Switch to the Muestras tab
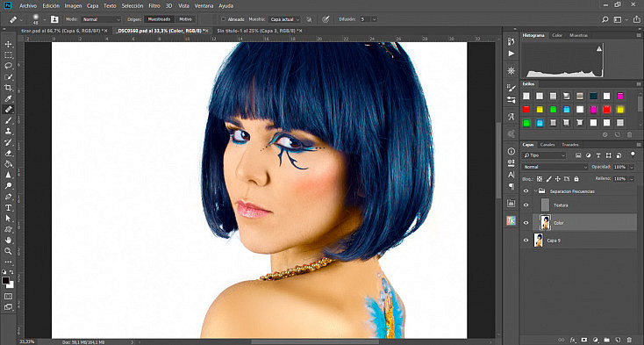This screenshot has height=345, width=644. (x=578, y=35)
